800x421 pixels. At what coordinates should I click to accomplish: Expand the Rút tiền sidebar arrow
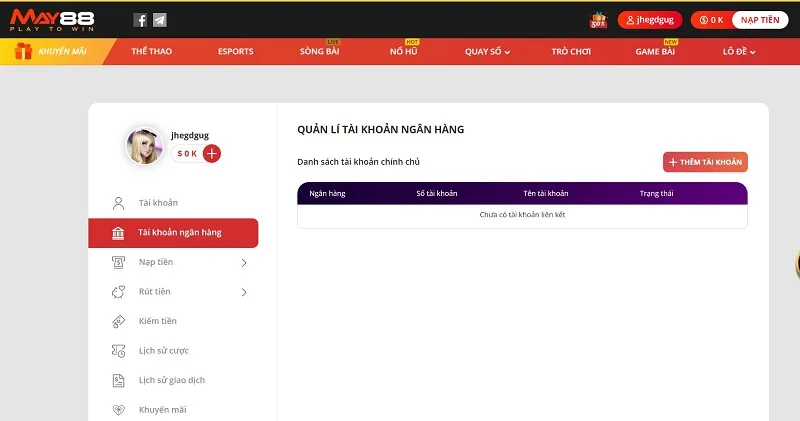click(244, 292)
